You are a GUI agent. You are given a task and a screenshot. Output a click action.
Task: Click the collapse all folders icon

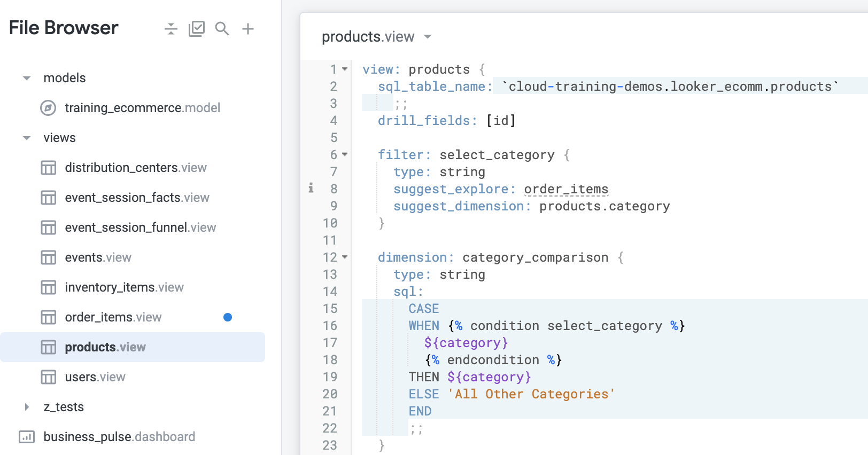pos(170,29)
